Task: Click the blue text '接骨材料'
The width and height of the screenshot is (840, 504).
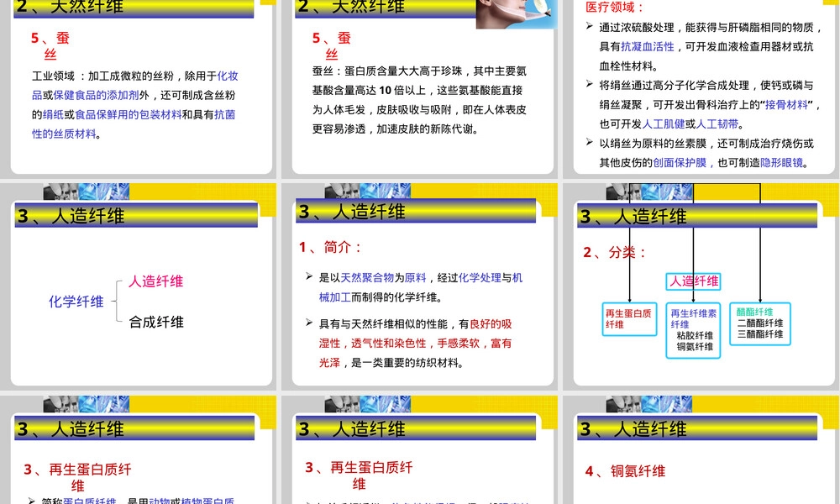Action: (786, 104)
